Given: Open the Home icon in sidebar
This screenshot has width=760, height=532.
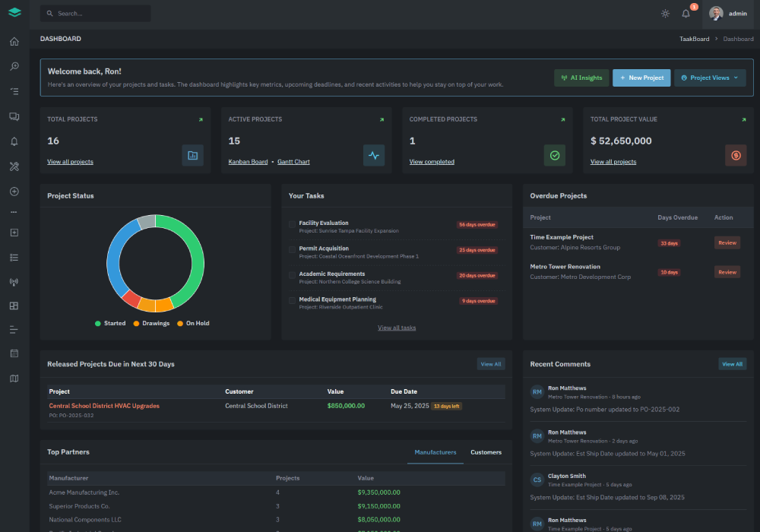Looking at the screenshot, I should [14, 42].
